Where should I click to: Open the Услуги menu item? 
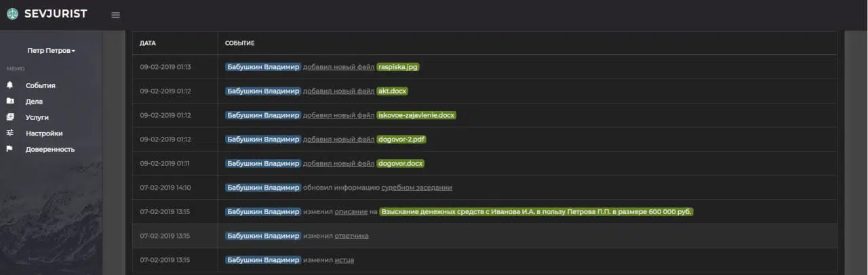coord(37,117)
